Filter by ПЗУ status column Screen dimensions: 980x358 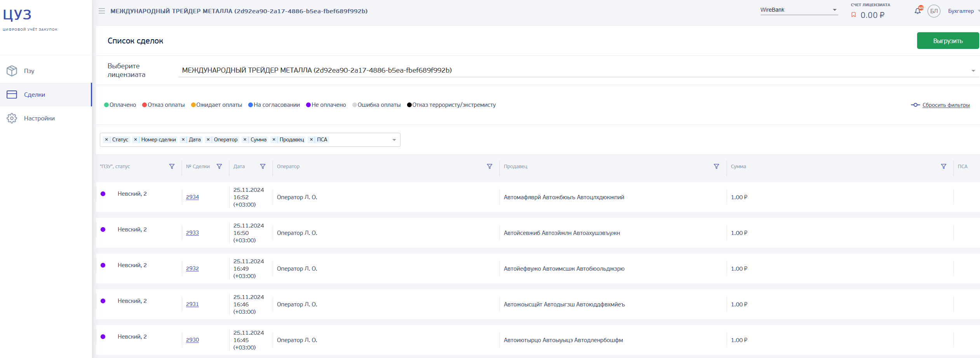click(172, 166)
